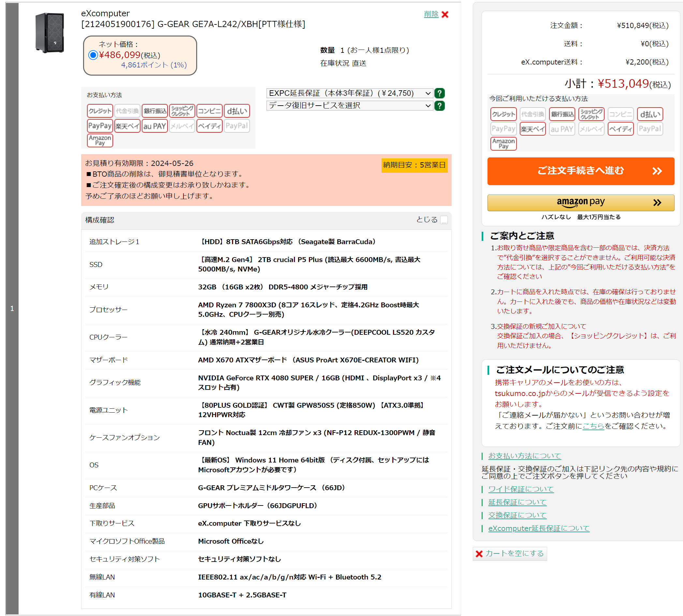Open the データ復旧サービスを選択 dropdown
Viewport: 683px width, 616px height.
[x=350, y=106]
